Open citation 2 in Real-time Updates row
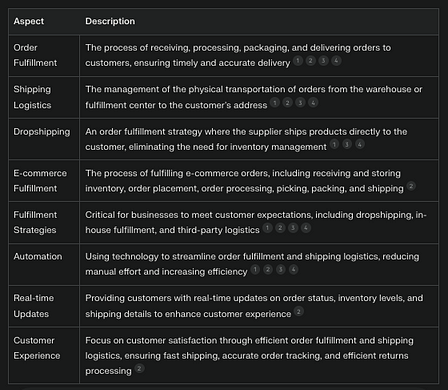This screenshot has width=448, height=390. pos(299,312)
